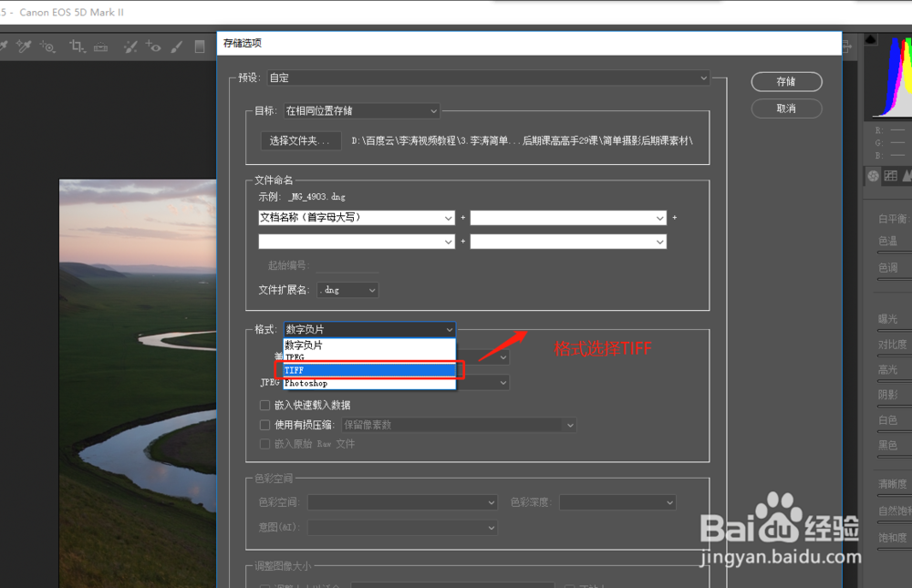
Task: Click the river landscape photo preview
Action: 138,383
